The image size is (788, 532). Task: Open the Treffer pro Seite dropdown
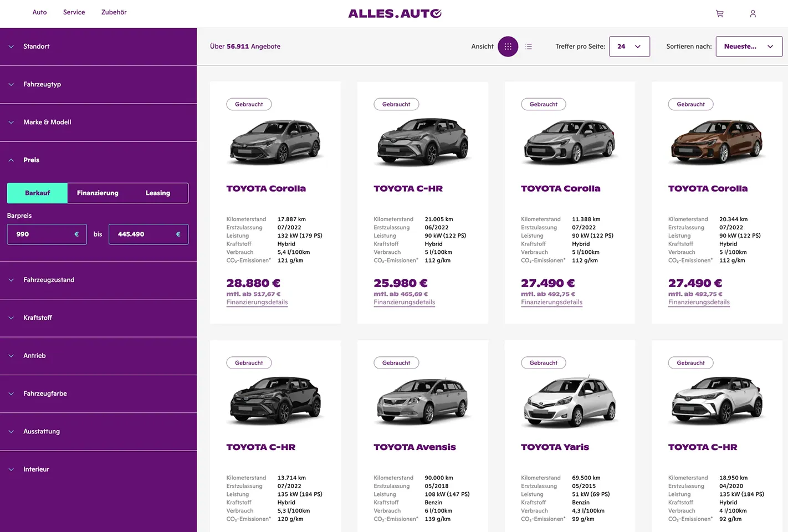pyautogui.click(x=630, y=47)
